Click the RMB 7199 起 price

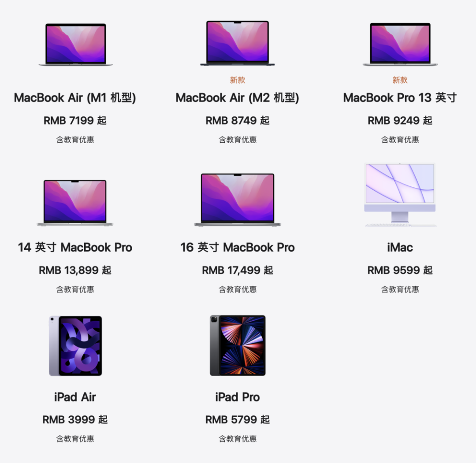(x=75, y=120)
